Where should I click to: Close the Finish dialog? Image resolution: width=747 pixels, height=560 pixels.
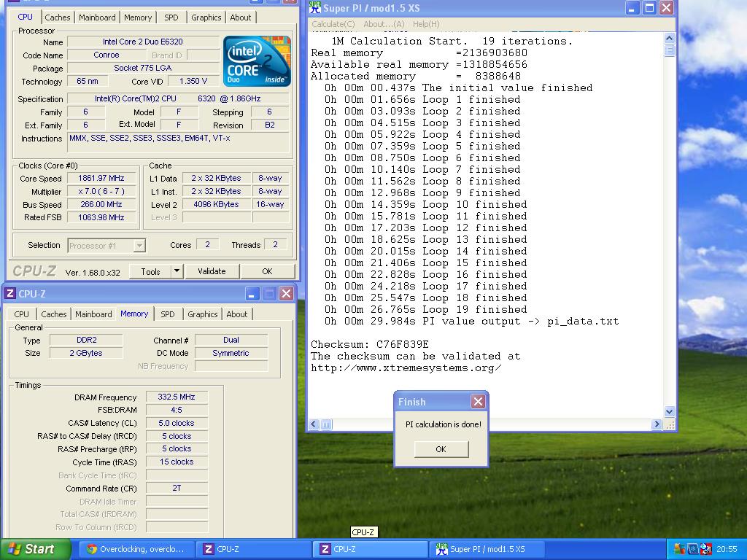[478, 402]
